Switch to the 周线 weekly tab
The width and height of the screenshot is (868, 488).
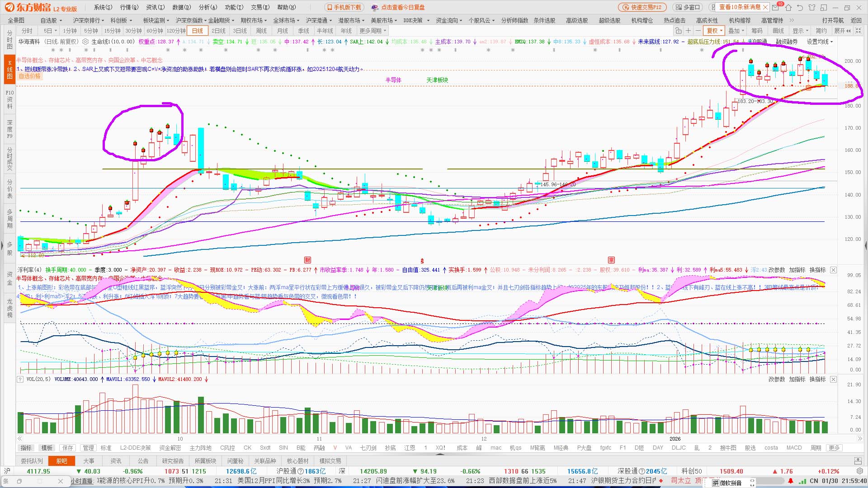pyautogui.click(x=261, y=31)
